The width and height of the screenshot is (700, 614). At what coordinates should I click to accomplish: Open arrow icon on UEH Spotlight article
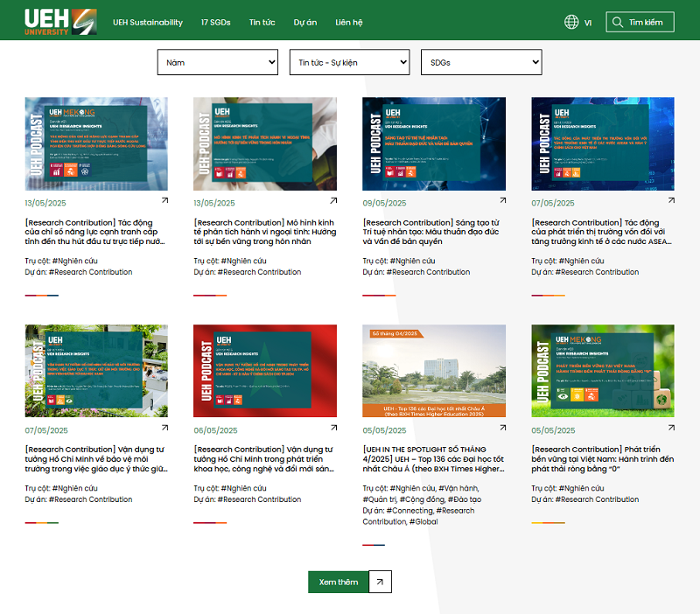(502, 428)
